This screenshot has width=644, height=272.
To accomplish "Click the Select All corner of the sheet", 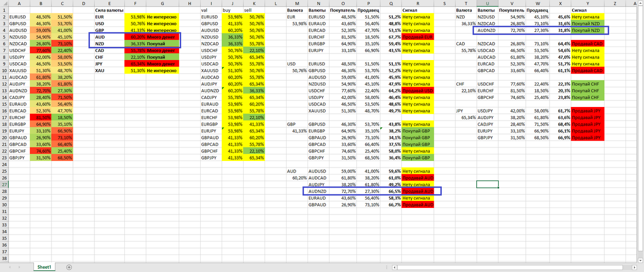I will (x=4, y=3).
